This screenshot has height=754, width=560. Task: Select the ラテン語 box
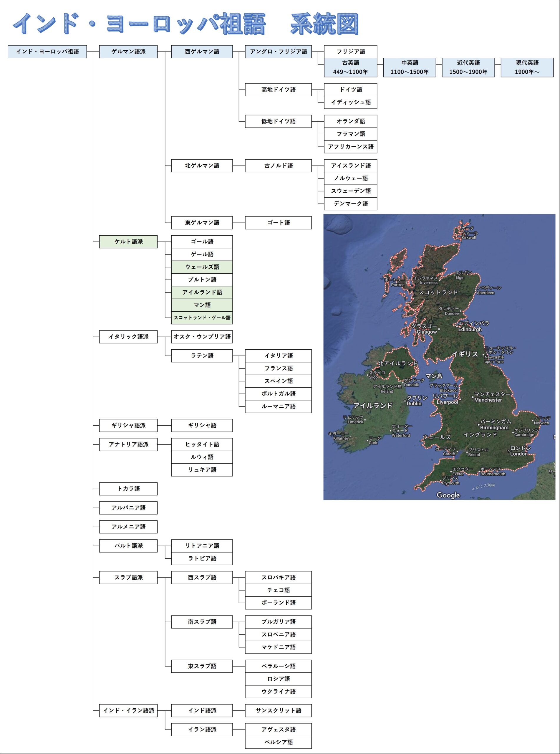[x=202, y=355]
